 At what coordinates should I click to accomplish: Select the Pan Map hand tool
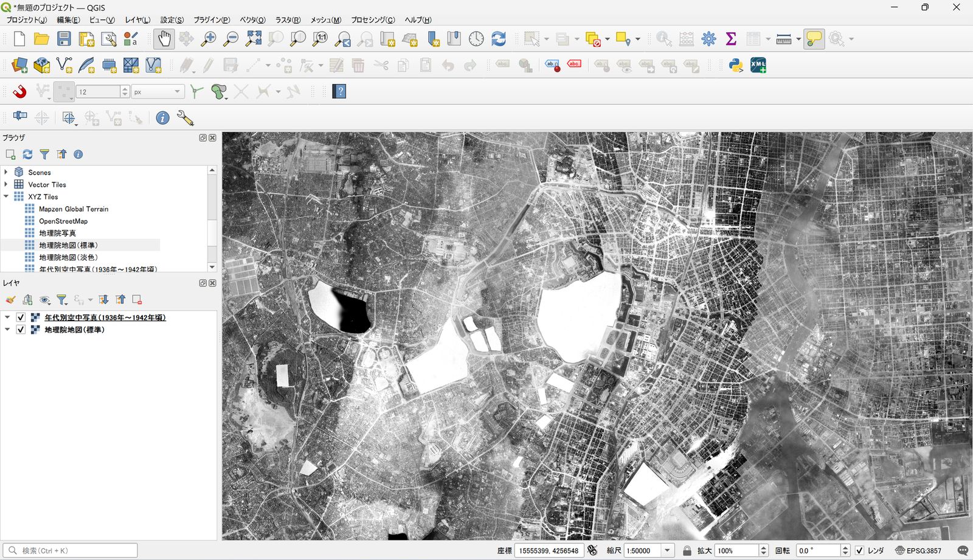(x=164, y=39)
